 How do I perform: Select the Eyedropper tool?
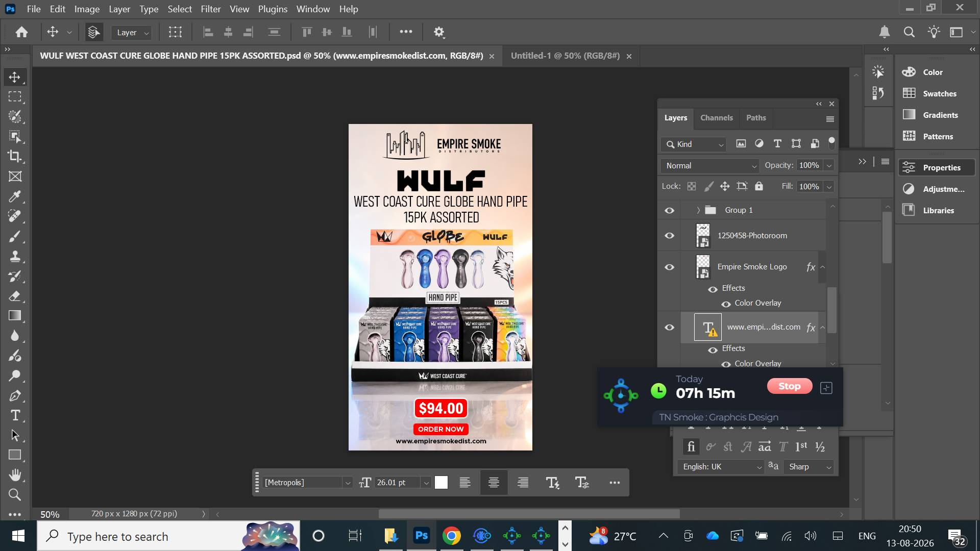[15, 196]
